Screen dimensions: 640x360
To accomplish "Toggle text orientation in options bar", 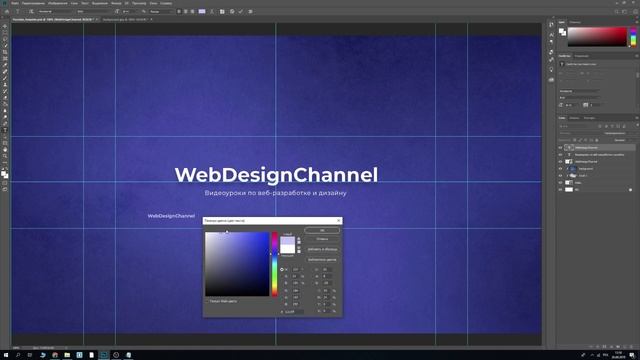I will pyautogui.click(x=31, y=11).
